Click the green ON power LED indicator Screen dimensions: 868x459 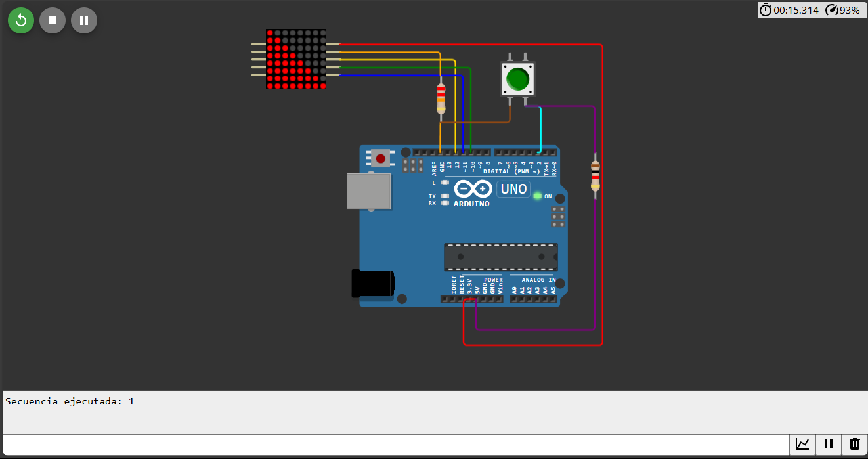pos(536,194)
